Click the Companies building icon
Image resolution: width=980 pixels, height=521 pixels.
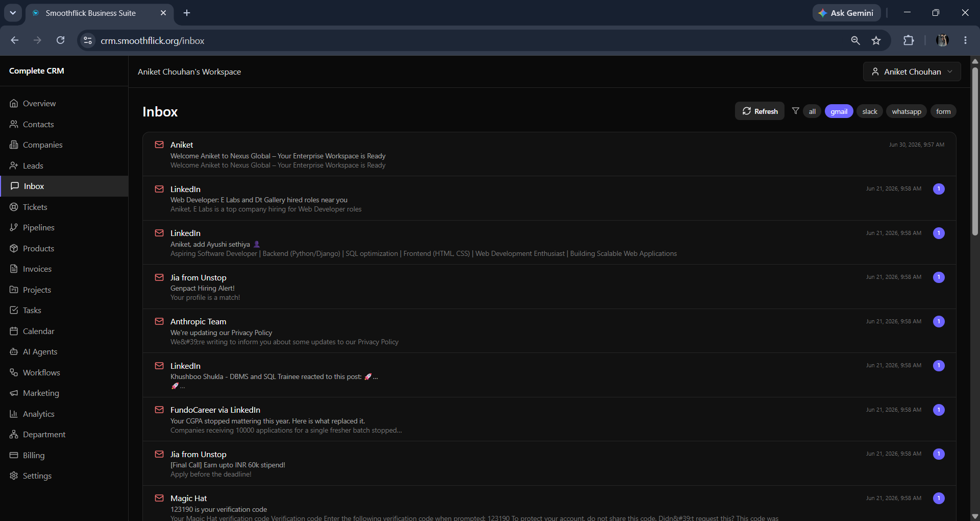[x=14, y=145]
